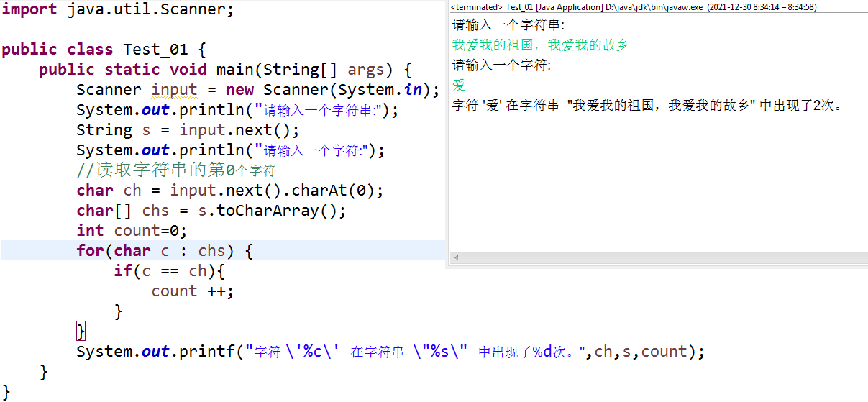Click the green comment line about 读取字符串

point(176,170)
